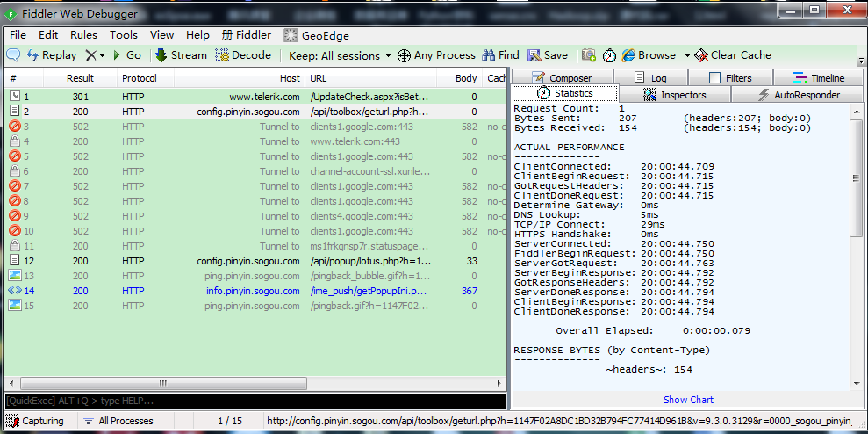Open the Edit menu
Viewport: 868px width, 434px height.
[48, 35]
